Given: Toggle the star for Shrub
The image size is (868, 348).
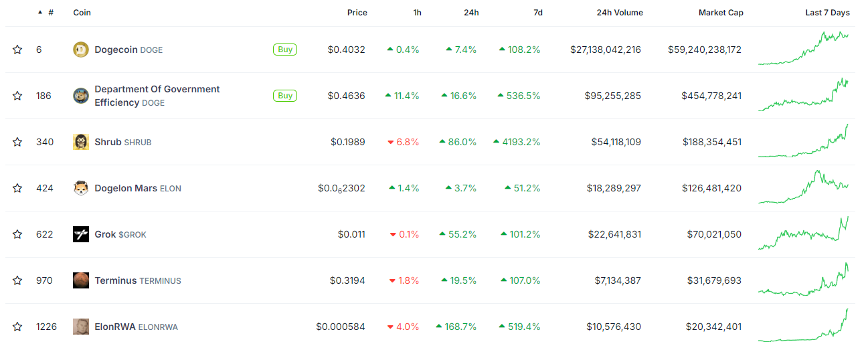Looking at the screenshot, I should click(17, 142).
